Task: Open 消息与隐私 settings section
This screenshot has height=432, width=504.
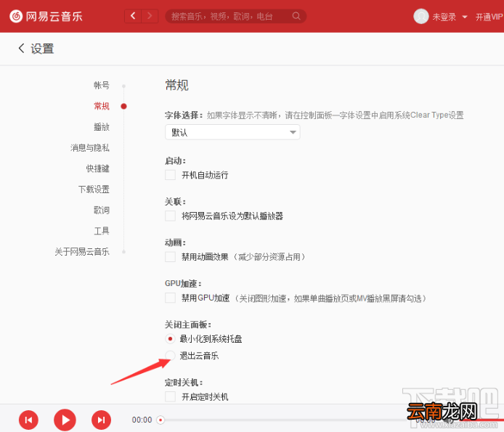Action: (x=90, y=147)
